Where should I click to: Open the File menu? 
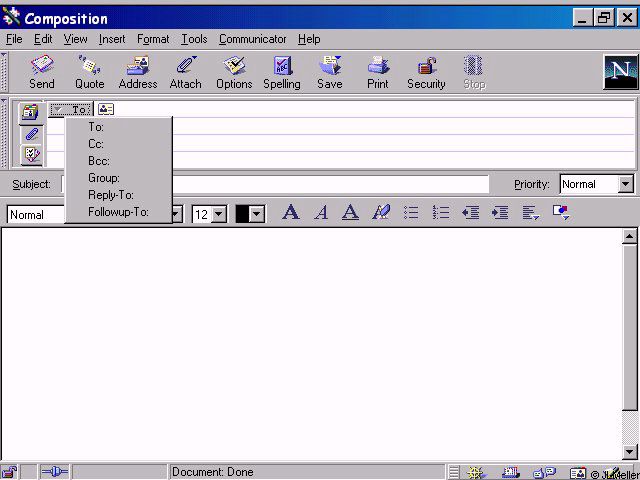coord(14,39)
